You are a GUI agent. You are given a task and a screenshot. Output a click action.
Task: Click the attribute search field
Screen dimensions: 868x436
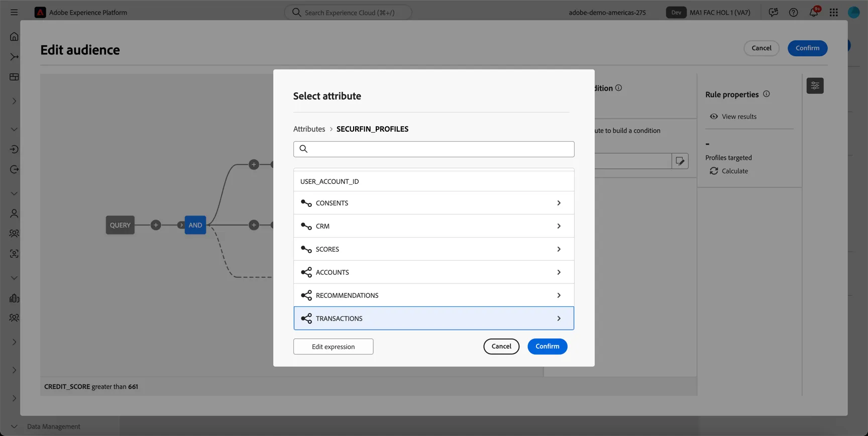pos(433,149)
